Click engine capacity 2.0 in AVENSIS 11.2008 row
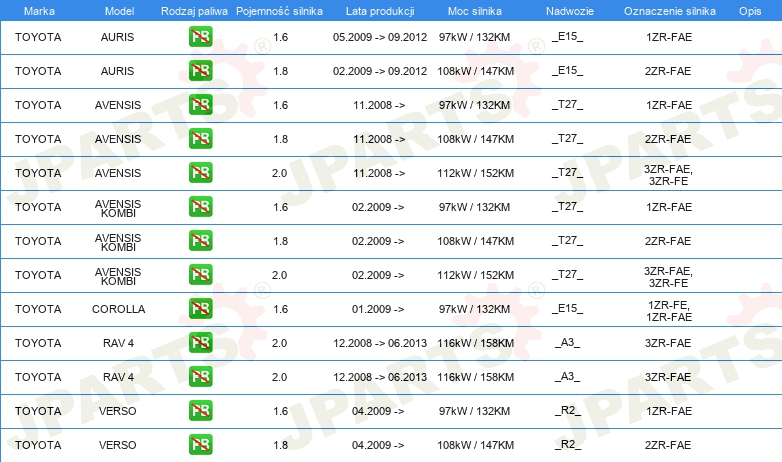 279,173
